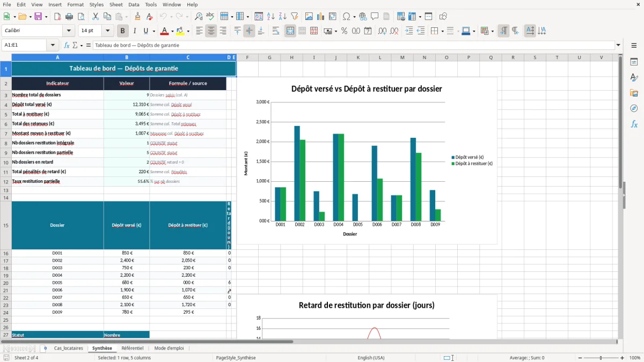Click the AutoFilter funnel icon

pyautogui.click(x=294, y=17)
